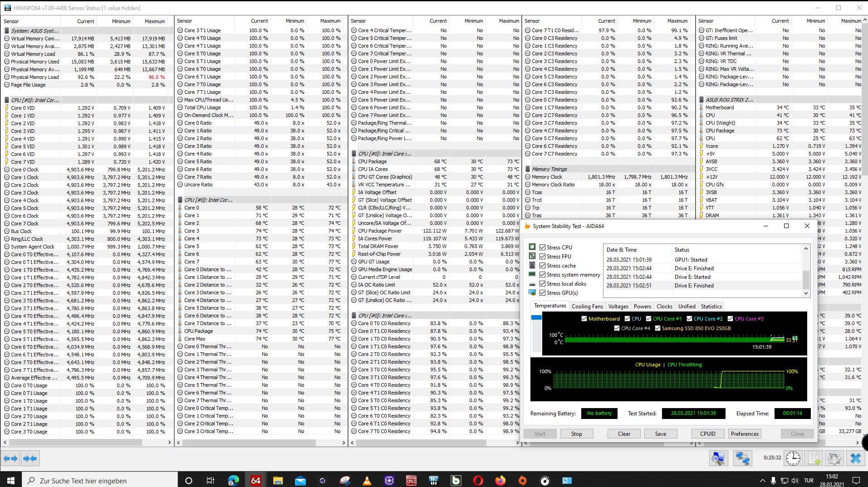Open Task View on the taskbar
The height and width of the screenshot is (487, 868).
point(210,480)
